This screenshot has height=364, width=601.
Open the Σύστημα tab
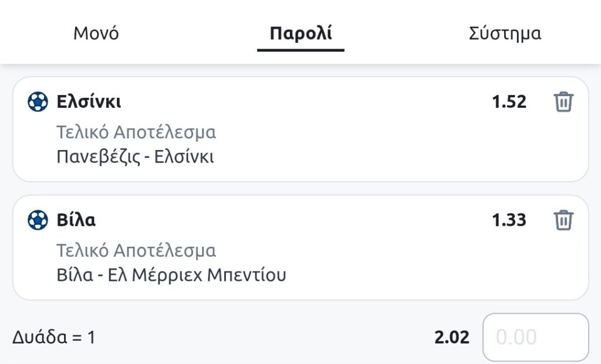click(505, 33)
